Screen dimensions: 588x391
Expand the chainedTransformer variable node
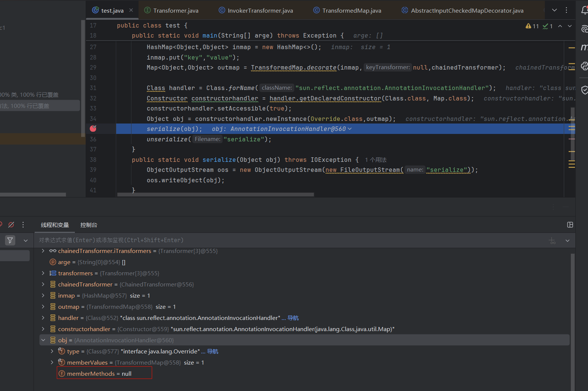(x=43, y=284)
